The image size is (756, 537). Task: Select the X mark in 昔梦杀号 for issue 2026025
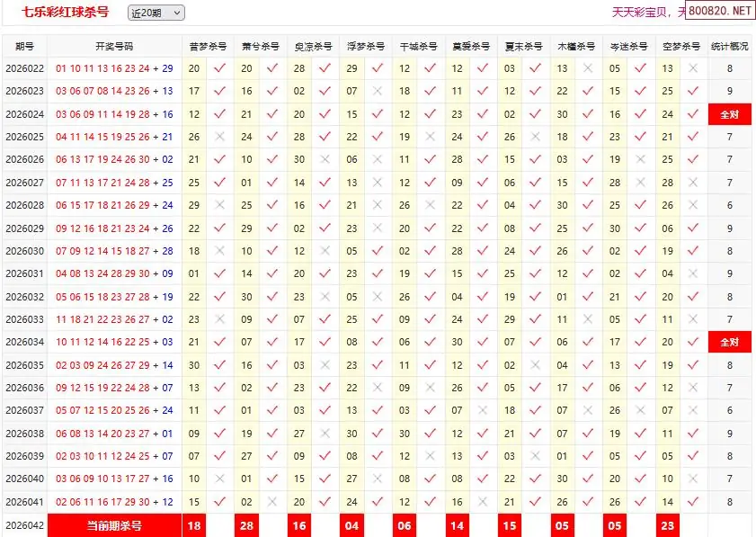(219, 137)
